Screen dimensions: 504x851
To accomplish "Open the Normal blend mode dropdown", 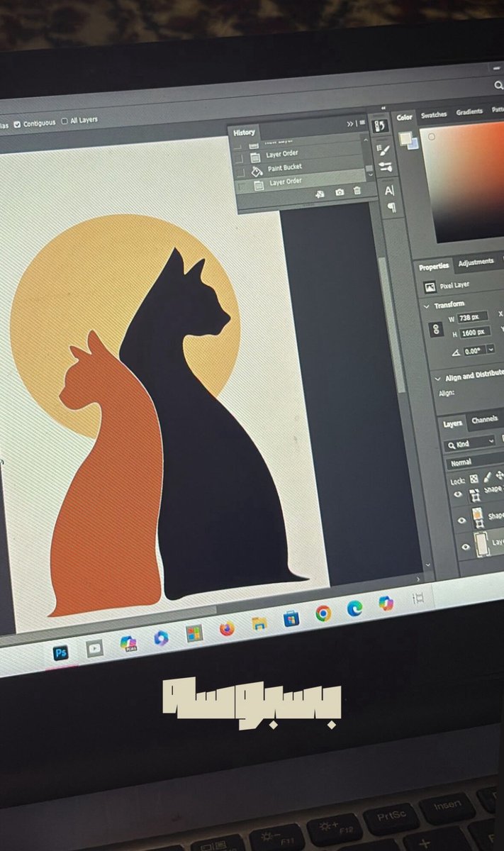I will click(474, 462).
